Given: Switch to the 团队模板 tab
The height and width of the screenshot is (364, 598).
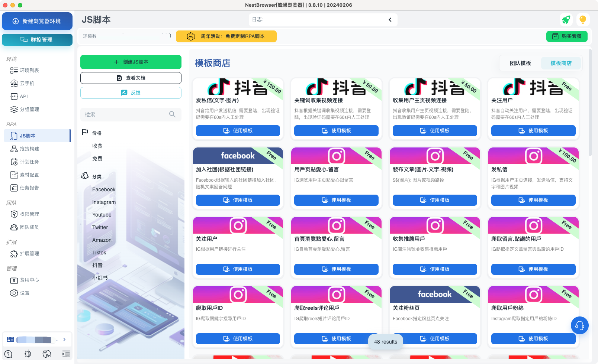Looking at the screenshot, I should click(520, 63).
